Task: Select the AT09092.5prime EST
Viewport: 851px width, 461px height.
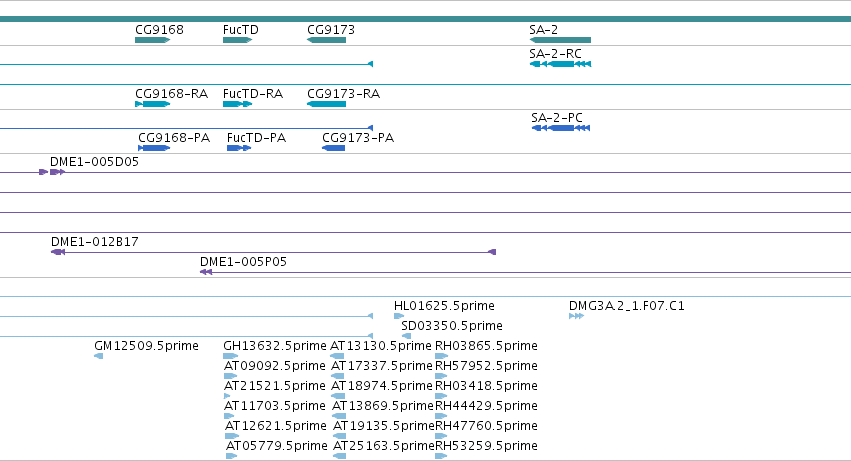Action: (x=231, y=376)
